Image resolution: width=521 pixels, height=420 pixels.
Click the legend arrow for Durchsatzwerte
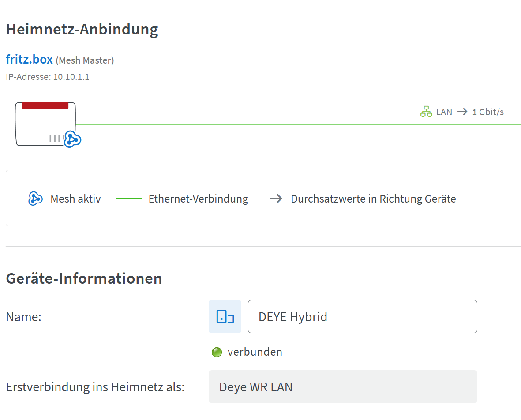[276, 199]
